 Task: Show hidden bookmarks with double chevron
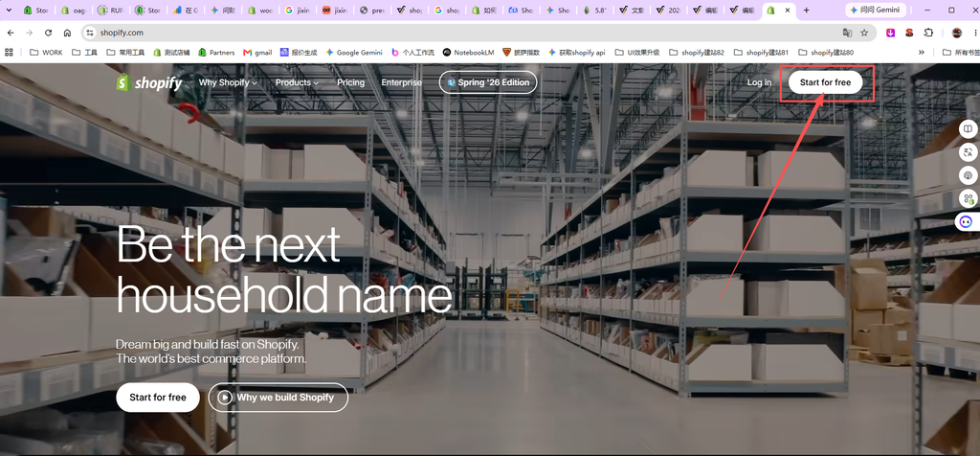(922, 53)
